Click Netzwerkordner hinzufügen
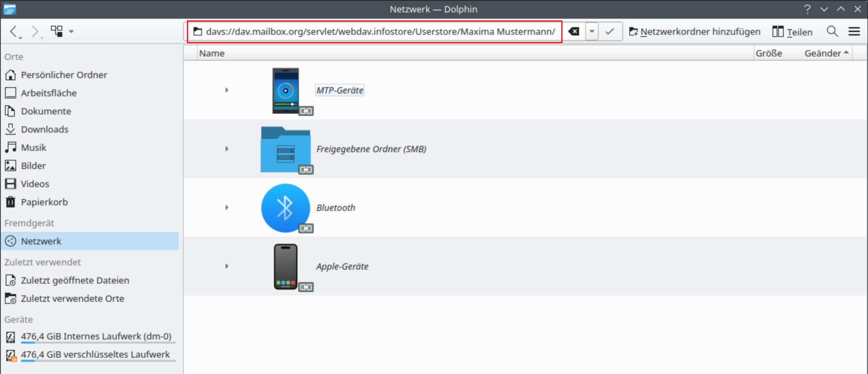Image resolution: width=868 pixels, height=374 pixels. click(694, 31)
